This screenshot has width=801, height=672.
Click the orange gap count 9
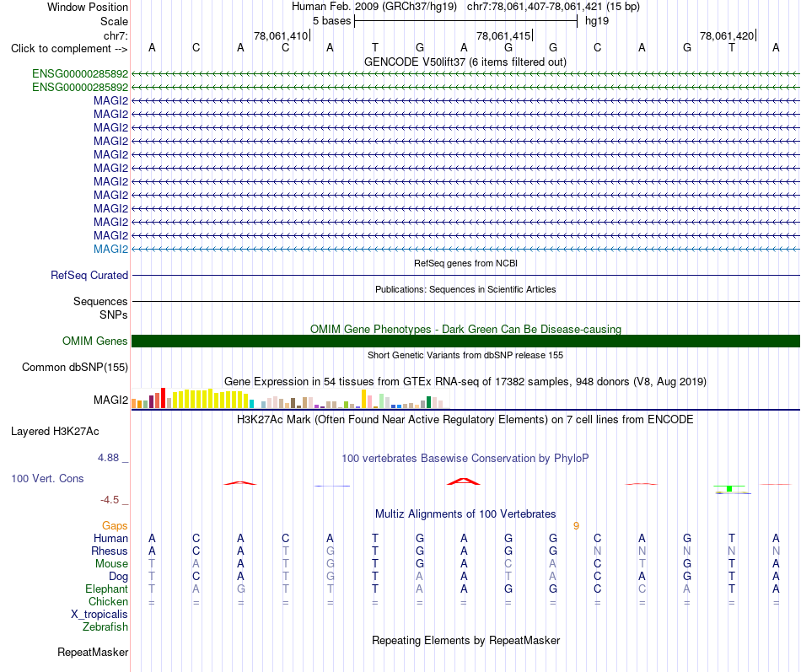576,526
